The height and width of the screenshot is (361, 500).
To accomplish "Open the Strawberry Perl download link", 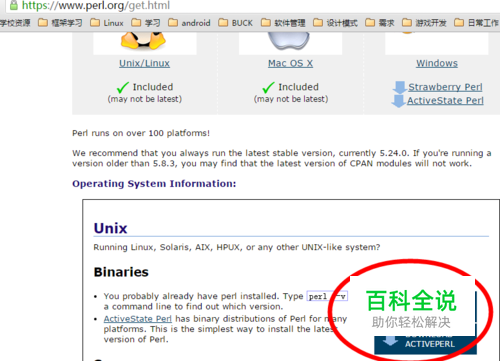I will (445, 87).
